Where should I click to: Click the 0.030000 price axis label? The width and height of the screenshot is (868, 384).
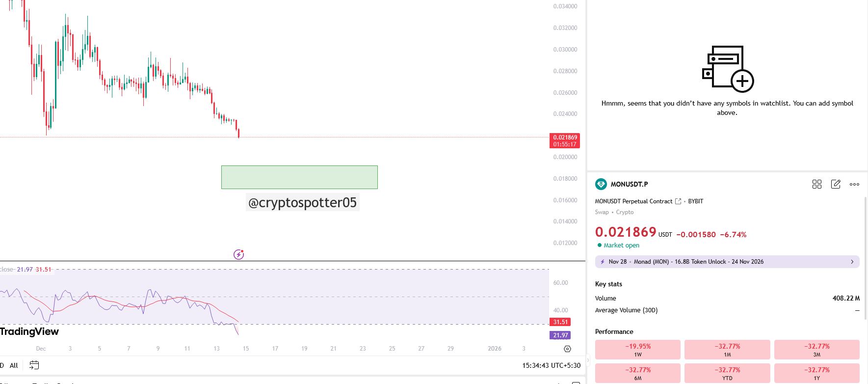pos(565,50)
